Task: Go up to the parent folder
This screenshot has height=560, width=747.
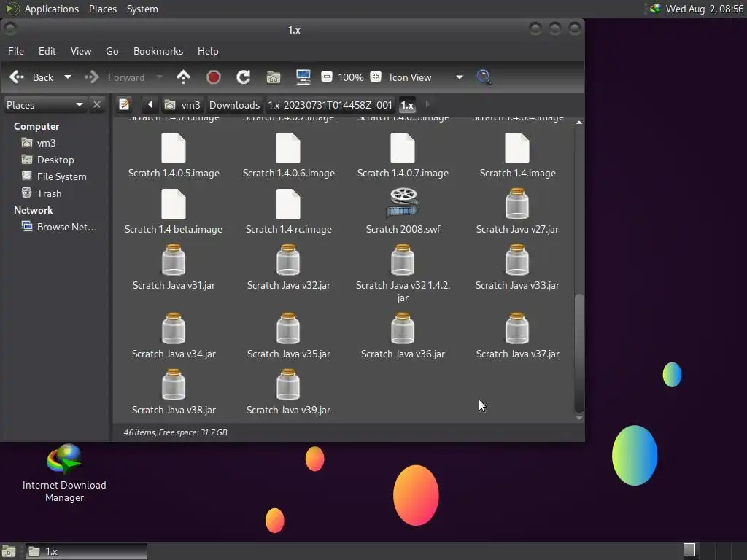Action: pos(183,77)
